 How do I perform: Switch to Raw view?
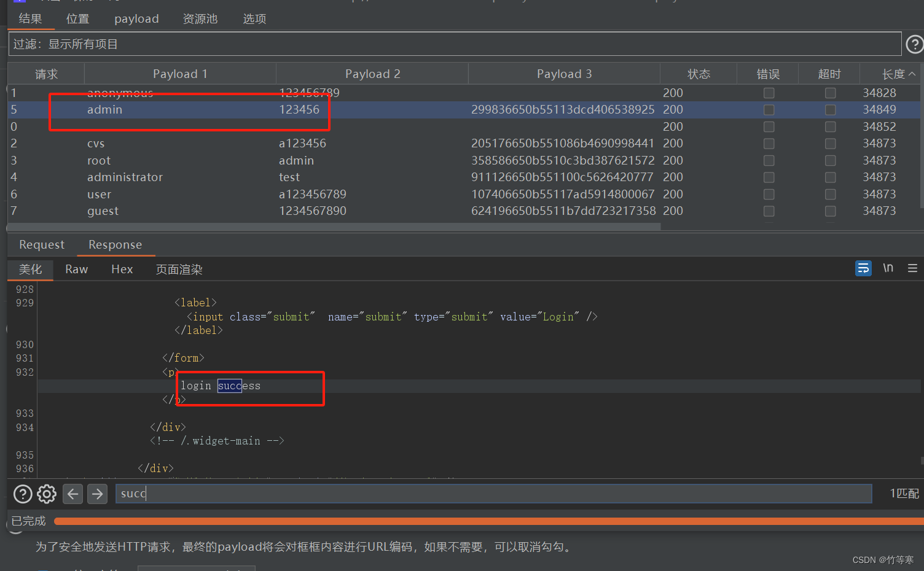tap(77, 269)
